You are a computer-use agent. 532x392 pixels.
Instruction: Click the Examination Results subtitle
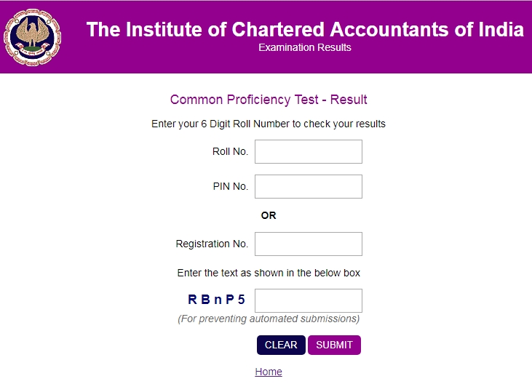(x=304, y=48)
